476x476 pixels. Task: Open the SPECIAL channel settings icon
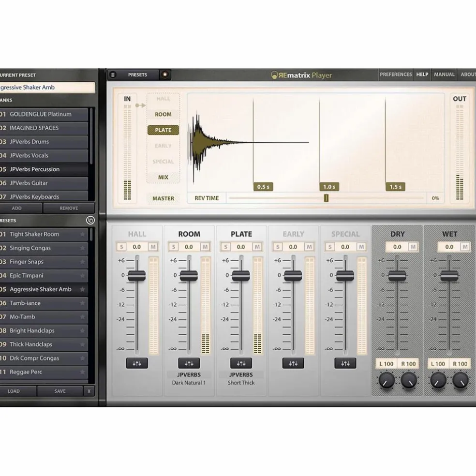point(345,363)
